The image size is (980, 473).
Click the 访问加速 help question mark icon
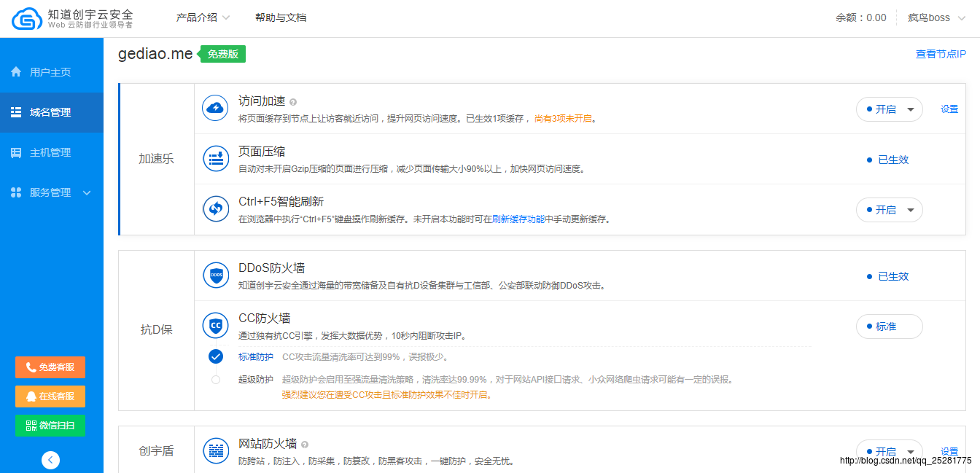293,103
